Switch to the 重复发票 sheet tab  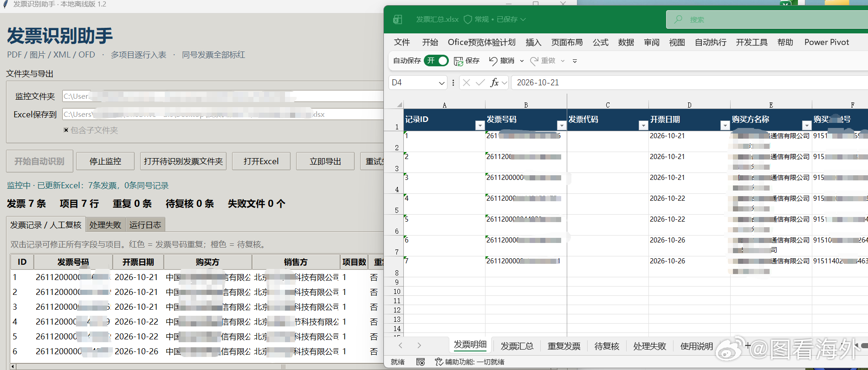(564, 346)
